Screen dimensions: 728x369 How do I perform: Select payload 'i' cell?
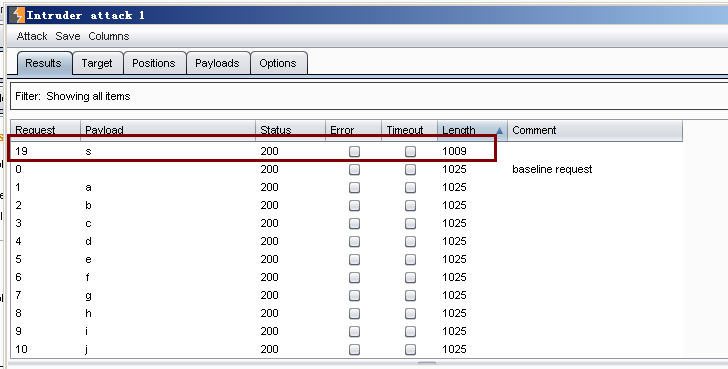86,331
